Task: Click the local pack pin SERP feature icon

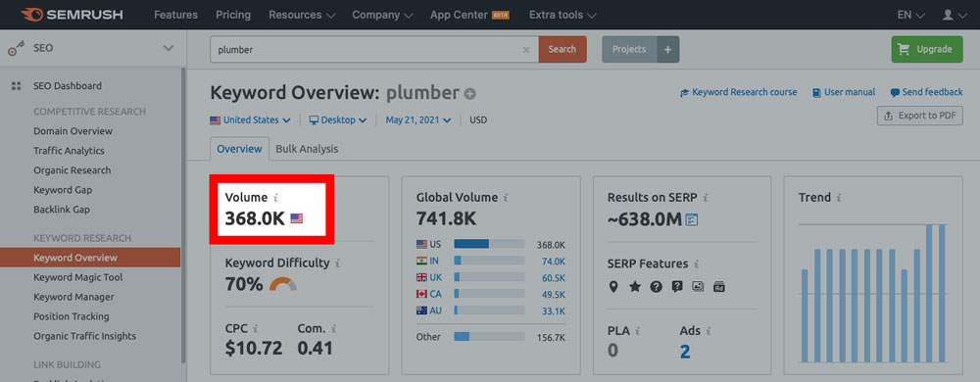Action: 613,286
